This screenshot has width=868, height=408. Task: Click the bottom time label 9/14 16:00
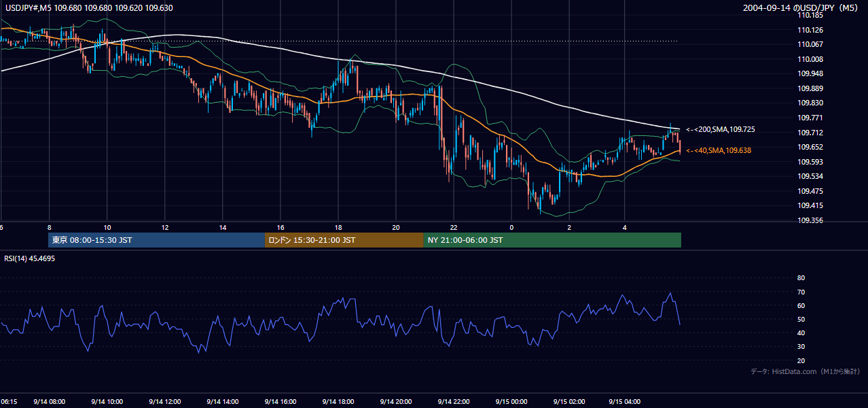pyautogui.click(x=281, y=402)
